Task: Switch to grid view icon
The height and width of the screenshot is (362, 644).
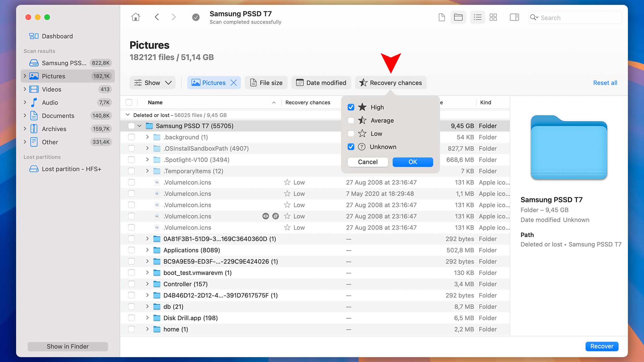Action: click(493, 17)
